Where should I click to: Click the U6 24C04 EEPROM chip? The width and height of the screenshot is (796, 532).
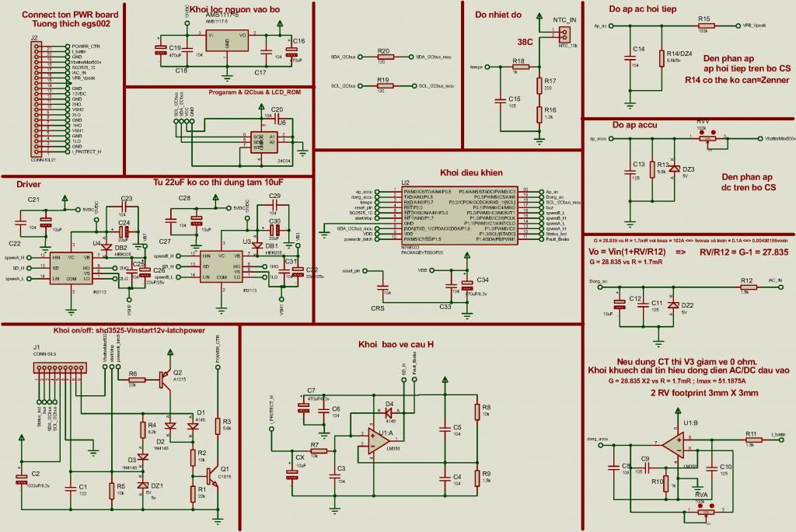pyautogui.click(x=264, y=143)
